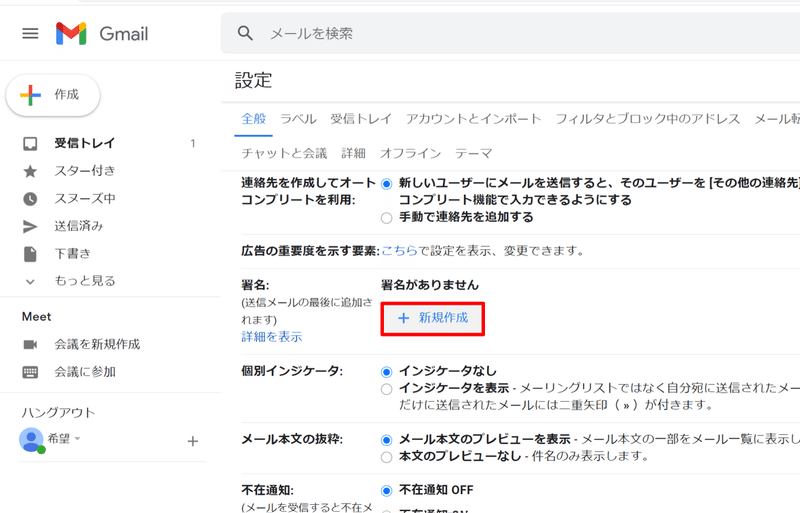Image resolution: width=800 pixels, height=513 pixels.
Task: Expand もっと見る chevron in sidebar
Action: coord(30,281)
